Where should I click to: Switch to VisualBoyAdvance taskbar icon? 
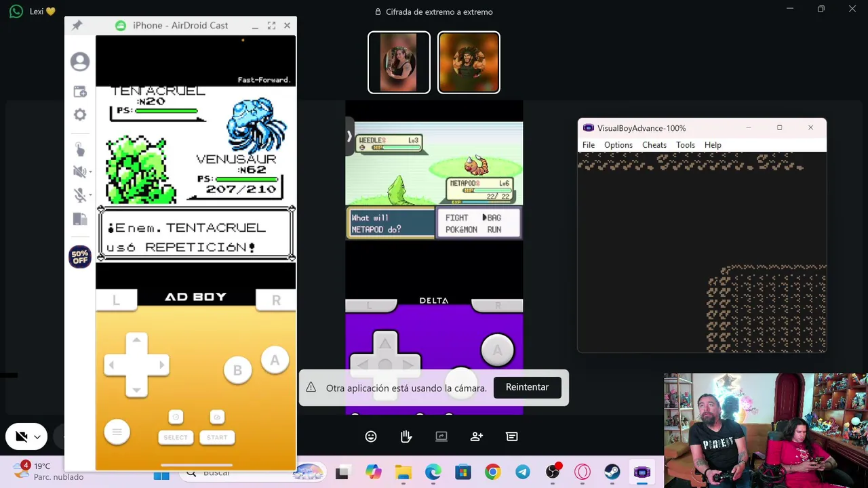642,472
